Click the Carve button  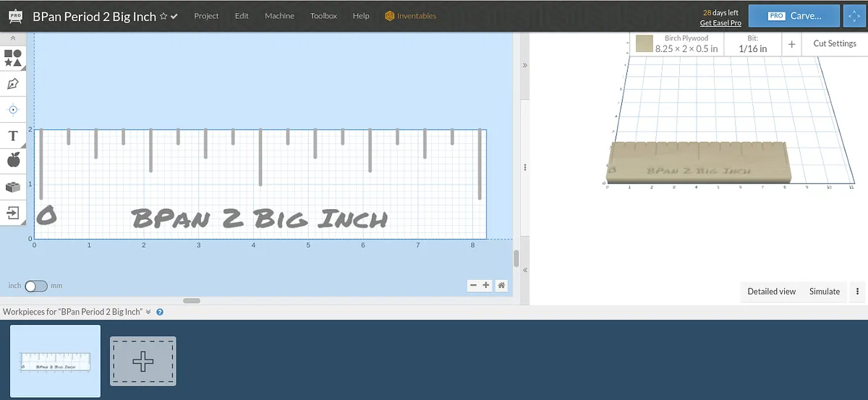click(793, 16)
